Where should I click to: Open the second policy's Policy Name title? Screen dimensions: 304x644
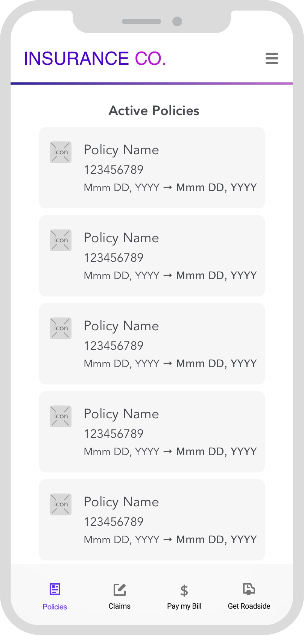tap(121, 238)
